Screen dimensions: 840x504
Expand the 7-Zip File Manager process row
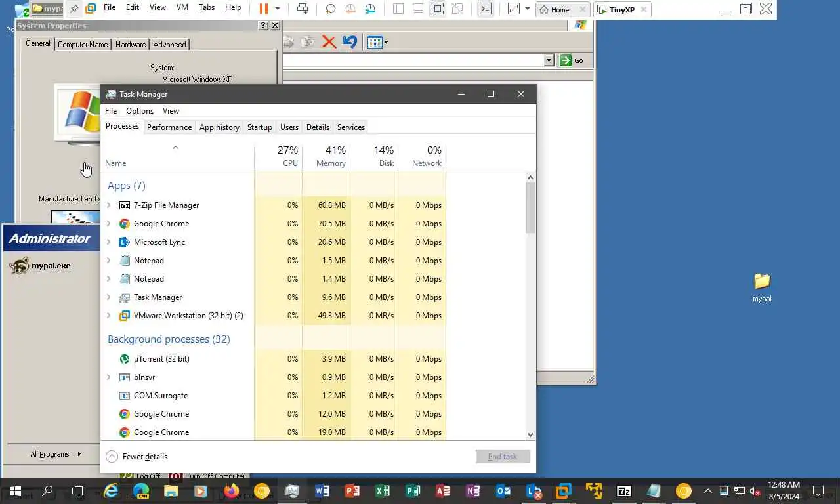pyautogui.click(x=109, y=205)
